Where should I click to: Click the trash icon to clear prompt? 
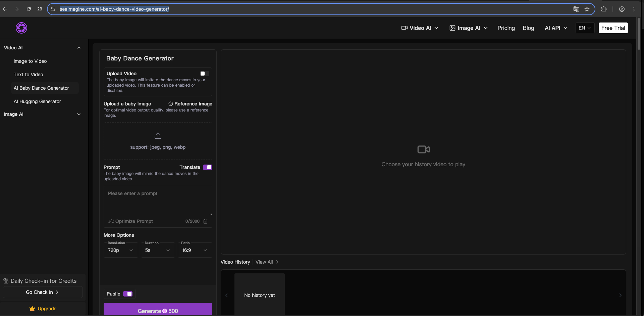pos(205,221)
